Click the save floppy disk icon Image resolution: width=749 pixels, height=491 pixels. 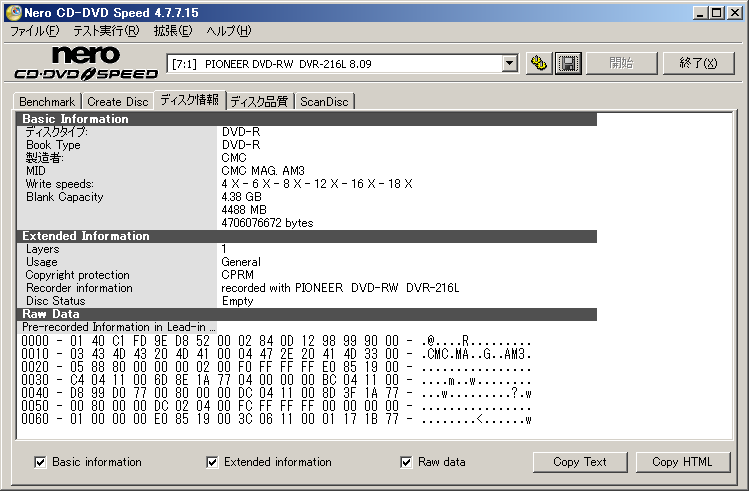568,64
